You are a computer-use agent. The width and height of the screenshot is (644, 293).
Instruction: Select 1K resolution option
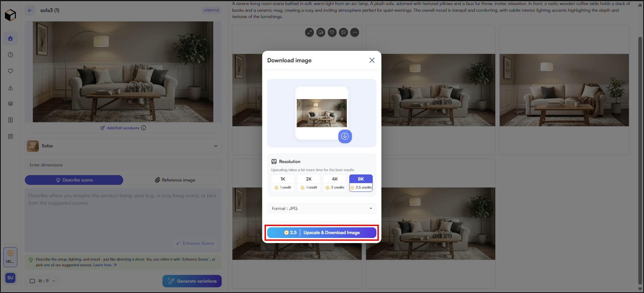[x=283, y=183]
